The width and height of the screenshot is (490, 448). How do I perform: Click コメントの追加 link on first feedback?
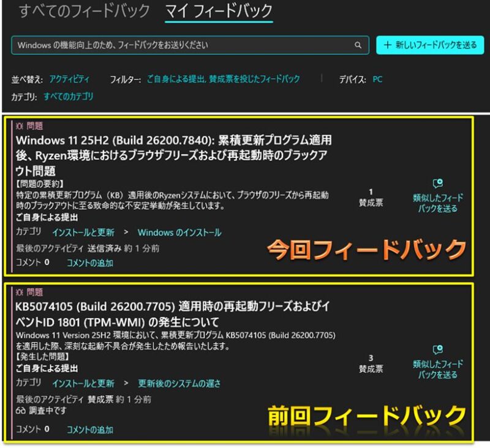tap(89, 263)
